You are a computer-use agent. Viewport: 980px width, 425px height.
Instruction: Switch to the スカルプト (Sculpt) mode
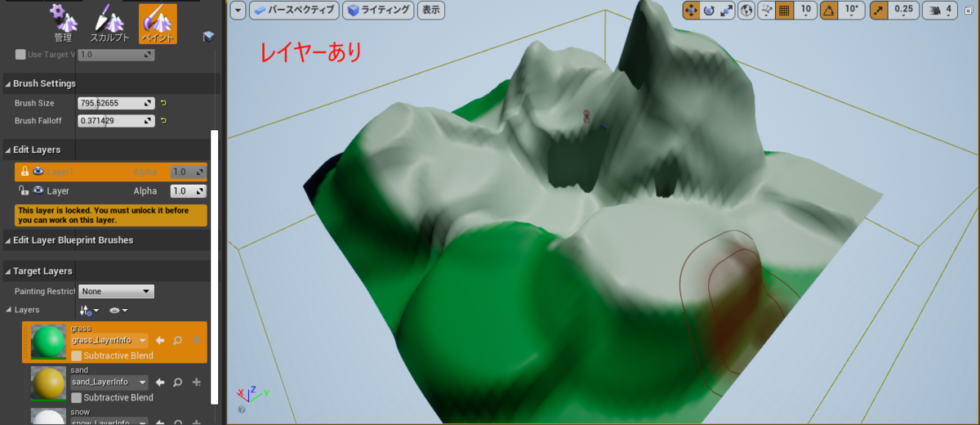(x=109, y=22)
